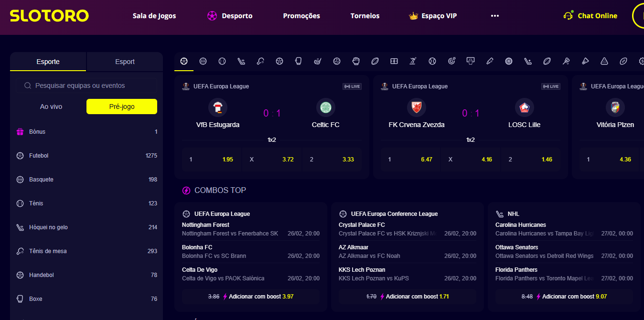
Task: Select the basketball icon in sports bar
Action: [x=203, y=61]
